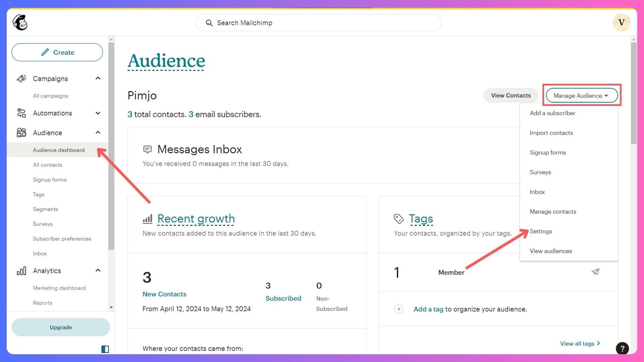Open All campaigns in sidebar

pyautogui.click(x=50, y=96)
